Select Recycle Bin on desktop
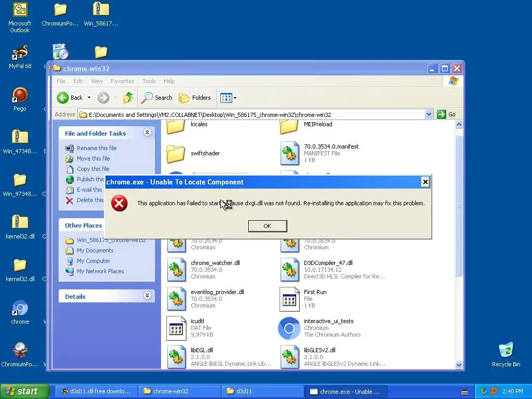The height and width of the screenshot is (399, 532). click(506, 354)
